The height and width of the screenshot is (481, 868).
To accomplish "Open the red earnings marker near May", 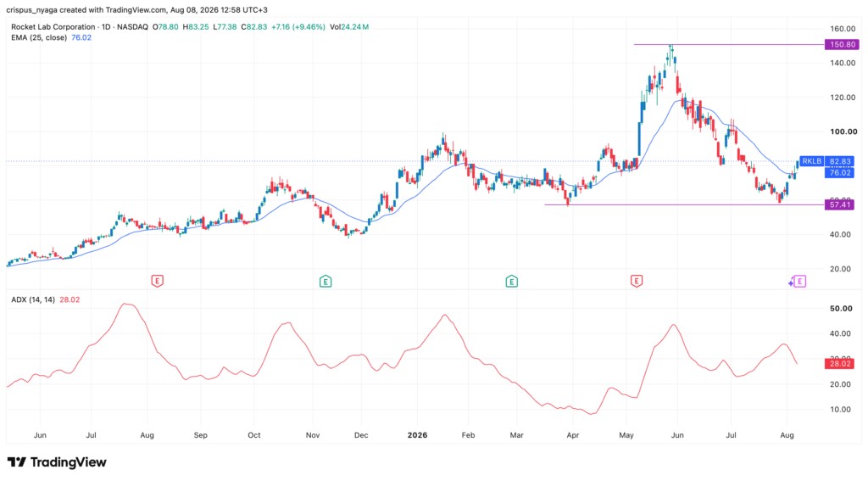I will [x=637, y=281].
